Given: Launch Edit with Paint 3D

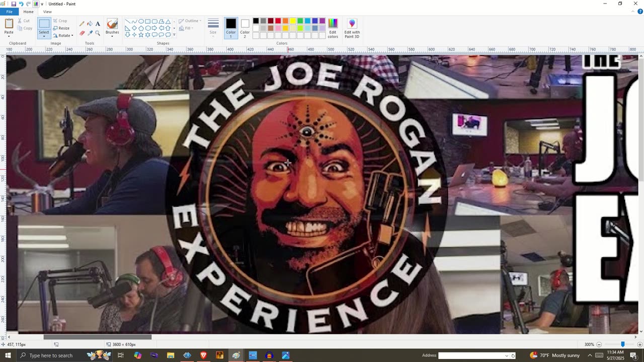Looking at the screenshot, I should coord(352,28).
